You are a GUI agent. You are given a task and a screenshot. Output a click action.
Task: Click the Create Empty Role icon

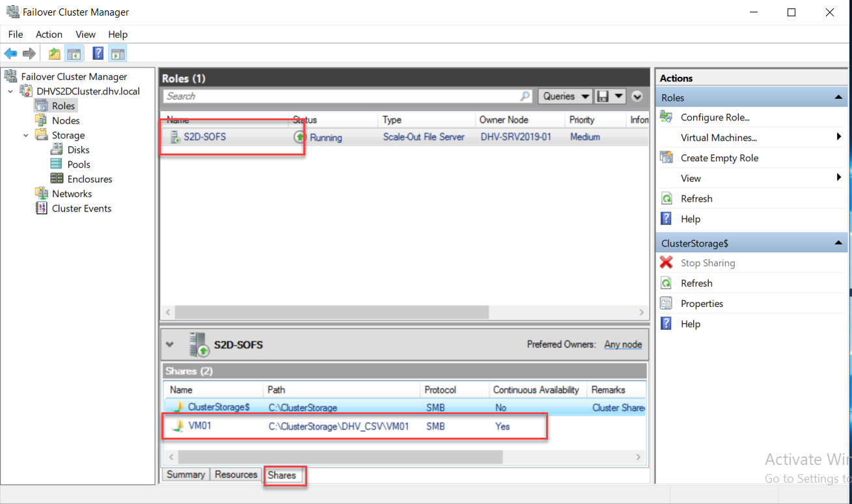point(666,157)
